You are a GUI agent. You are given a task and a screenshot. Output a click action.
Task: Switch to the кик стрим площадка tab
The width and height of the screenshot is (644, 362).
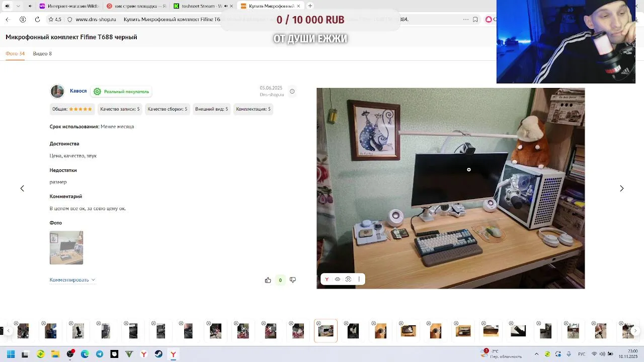pos(136,6)
